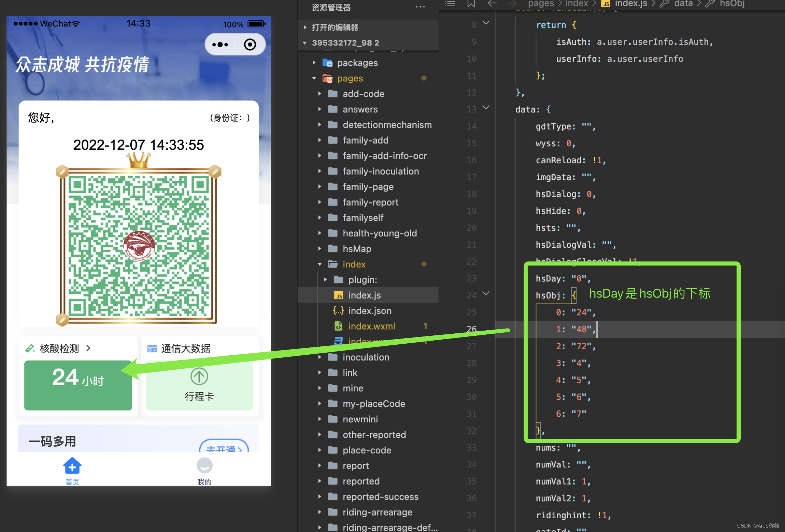The image size is (785, 532).
Task: Tap the 24 小时 nucleic acid result button
Action: point(78,385)
